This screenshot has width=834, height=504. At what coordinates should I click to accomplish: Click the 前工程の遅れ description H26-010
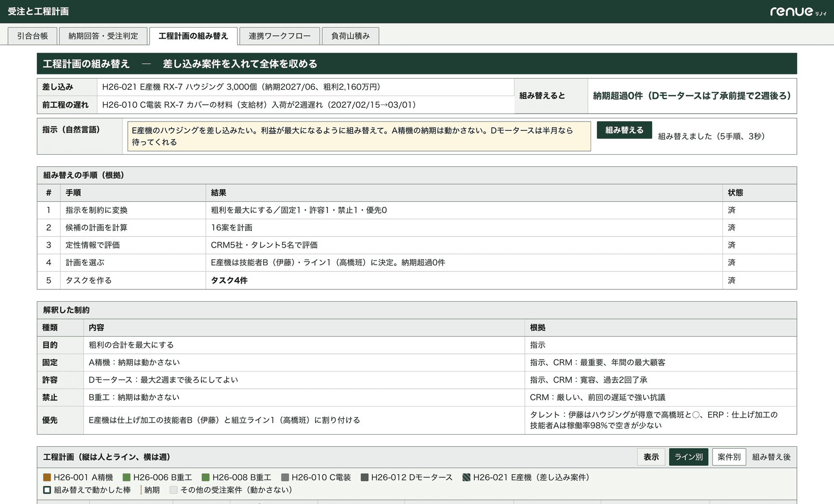tap(259, 105)
